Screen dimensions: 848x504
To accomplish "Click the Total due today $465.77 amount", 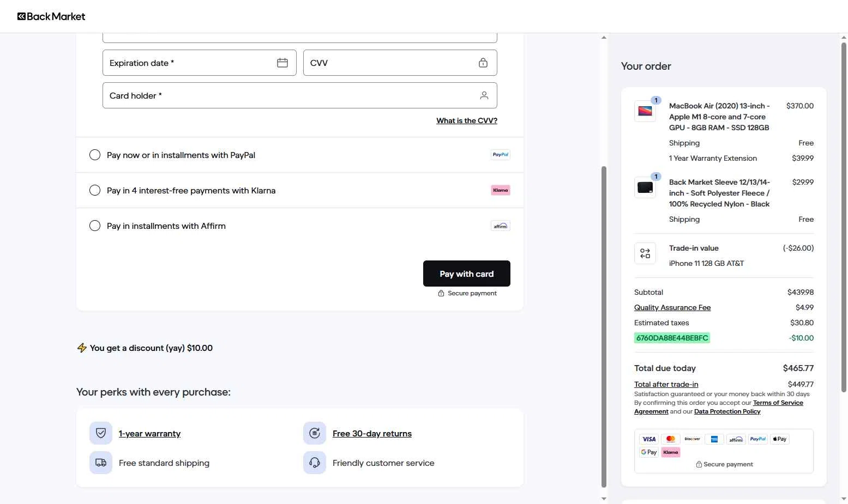I will click(798, 368).
